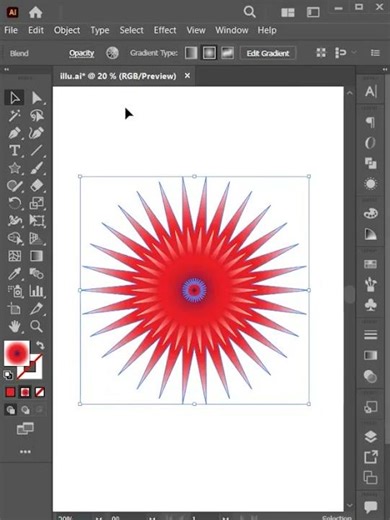Select the Eyedropper tool

pyautogui.click(x=14, y=274)
